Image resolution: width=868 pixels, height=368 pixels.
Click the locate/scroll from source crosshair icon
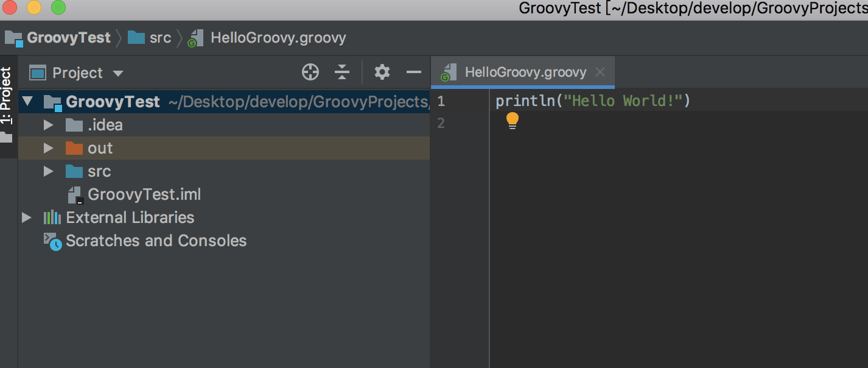pos(310,73)
